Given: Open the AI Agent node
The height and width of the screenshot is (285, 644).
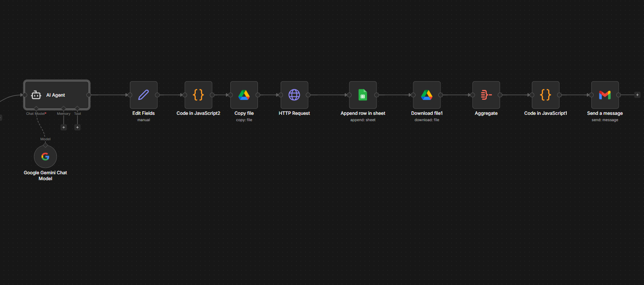Looking at the screenshot, I should point(56,95).
